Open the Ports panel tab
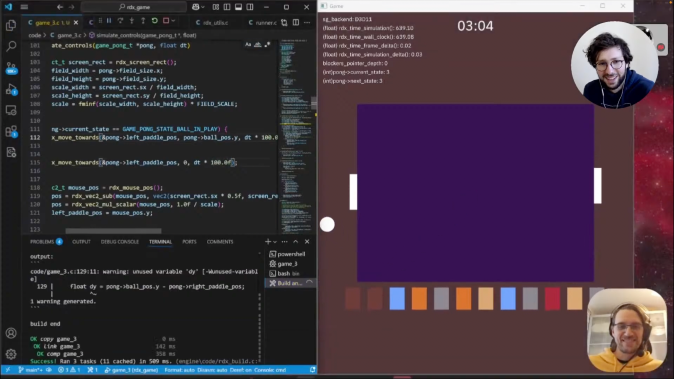The height and width of the screenshot is (379, 674). [189, 242]
